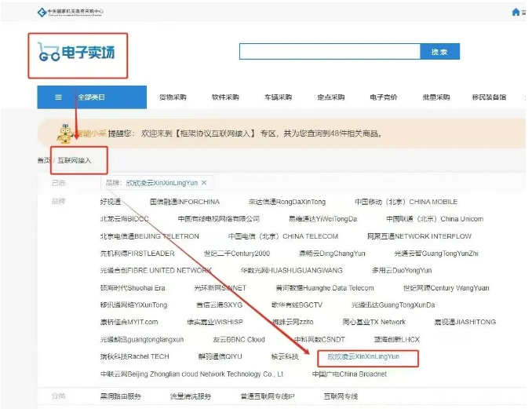This screenshot has width=532, height=409.
Task: Open the hamburger menu icon beside 全部类目
Action: [58, 97]
